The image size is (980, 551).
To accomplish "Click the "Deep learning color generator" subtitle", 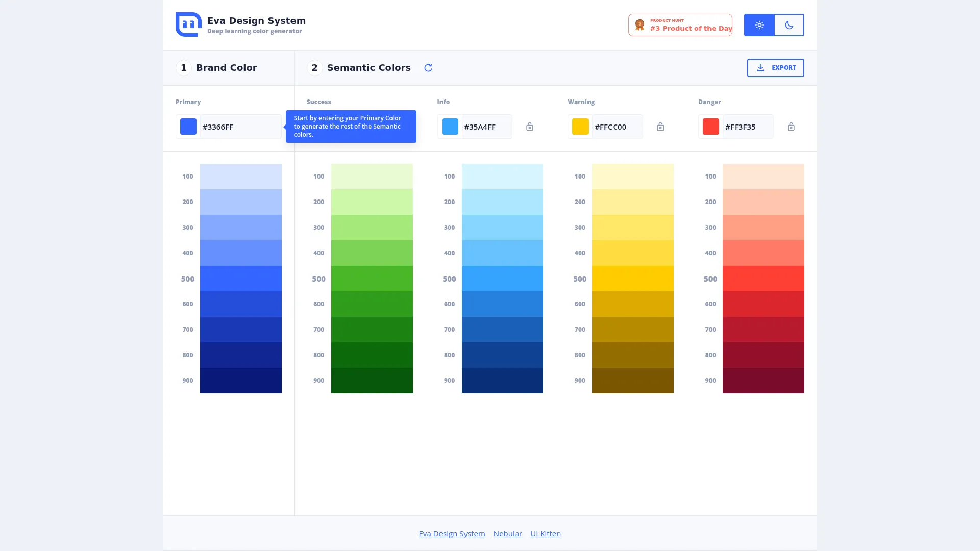I will point(255,31).
